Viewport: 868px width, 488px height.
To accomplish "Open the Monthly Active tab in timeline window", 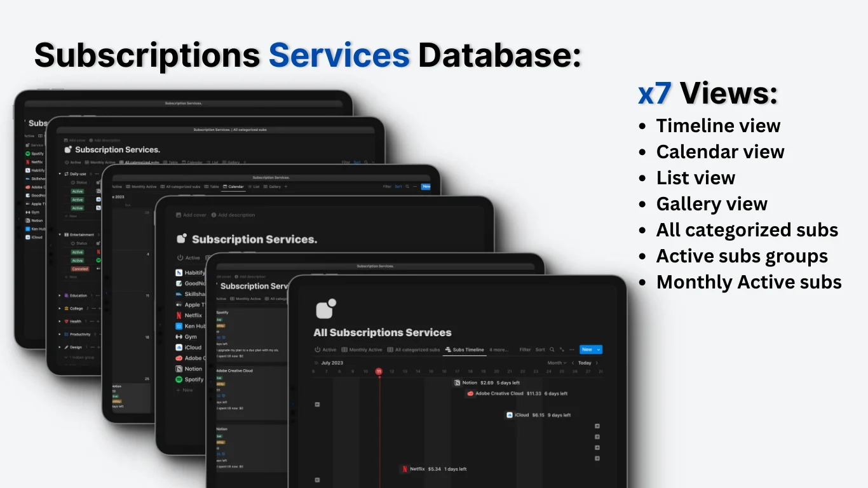I will click(x=362, y=349).
